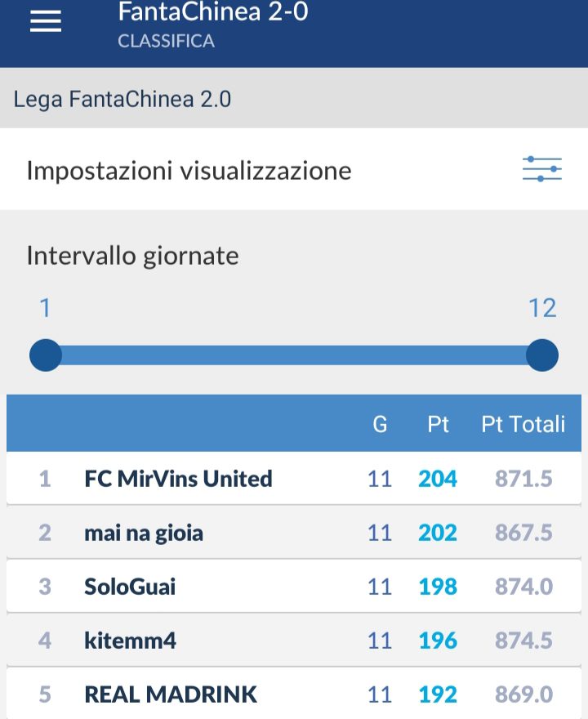Open the hamburger navigation menu
The height and width of the screenshot is (719, 588).
46,21
